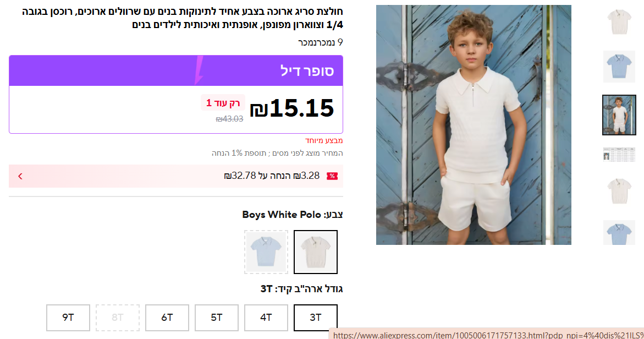This screenshot has width=644, height=339.
Task: Select the light blue polo color swatch
Action: click(x=266, y=252)
